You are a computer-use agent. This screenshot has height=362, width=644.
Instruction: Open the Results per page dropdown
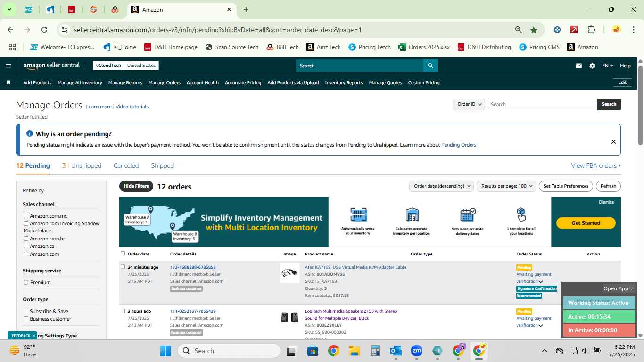(x=506, y=186)
